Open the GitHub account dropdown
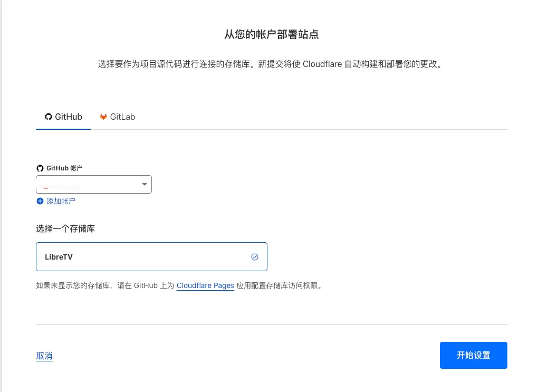 coord(94,184)
